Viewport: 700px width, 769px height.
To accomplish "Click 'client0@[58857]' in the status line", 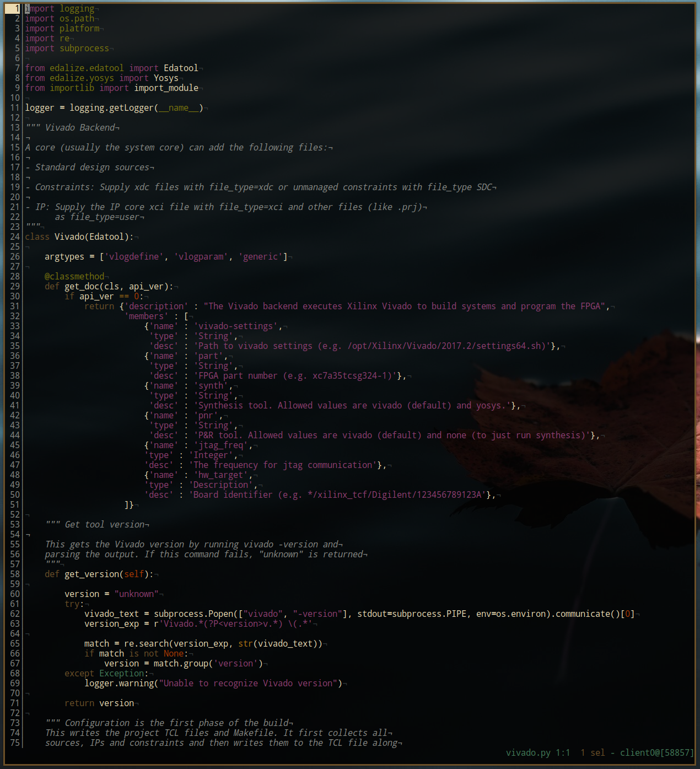I will pyautogui.click(x=657, y=752).
